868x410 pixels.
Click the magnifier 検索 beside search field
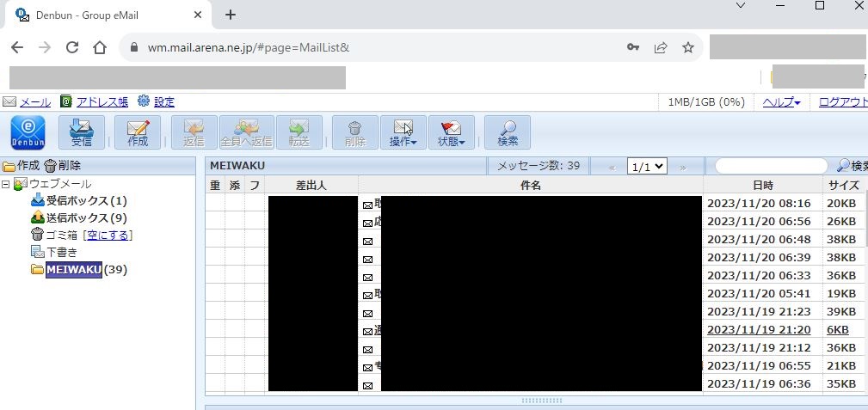click(852, 166)
